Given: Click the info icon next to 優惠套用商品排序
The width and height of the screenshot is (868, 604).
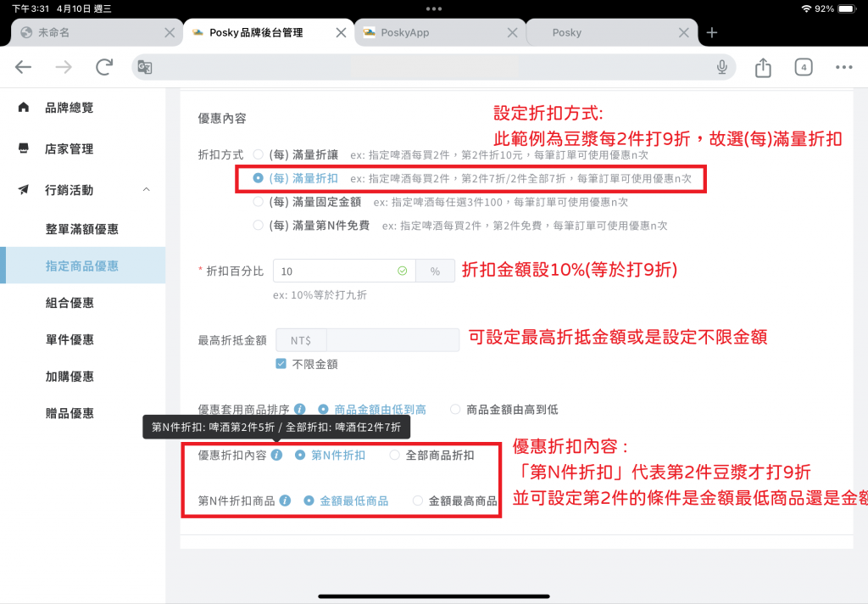Looking at the screenshot, I should (x=299, y=409).
